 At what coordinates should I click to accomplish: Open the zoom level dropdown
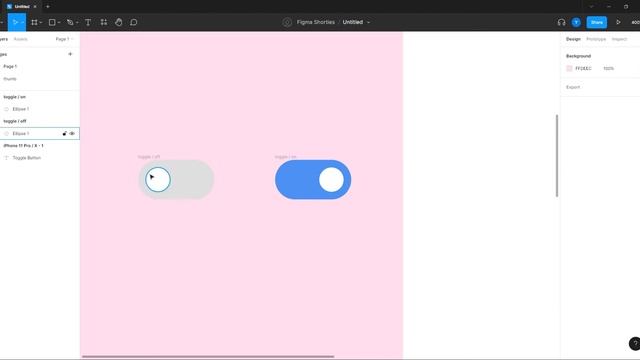point(636,22)
